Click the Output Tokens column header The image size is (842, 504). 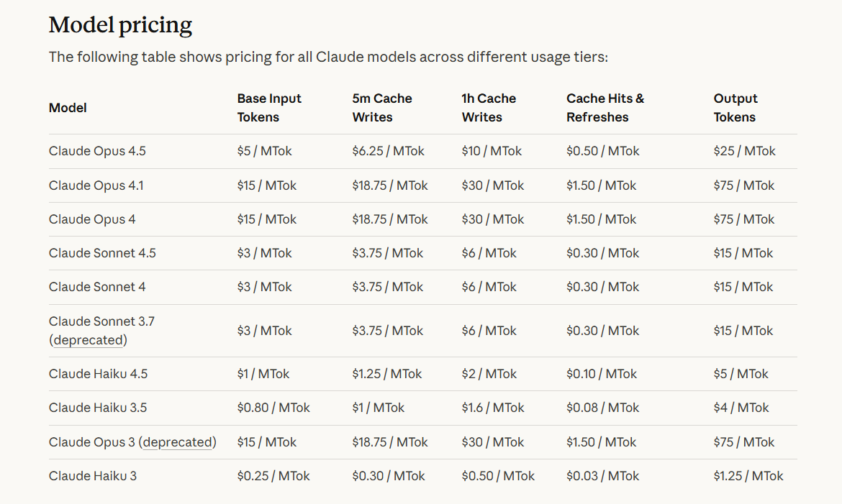[735, 108]
